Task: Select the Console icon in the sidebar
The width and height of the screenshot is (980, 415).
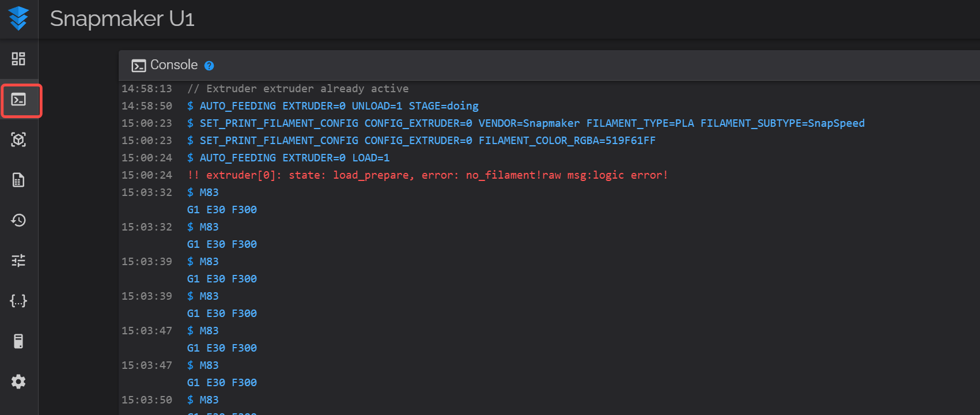Action: [18, 100]
